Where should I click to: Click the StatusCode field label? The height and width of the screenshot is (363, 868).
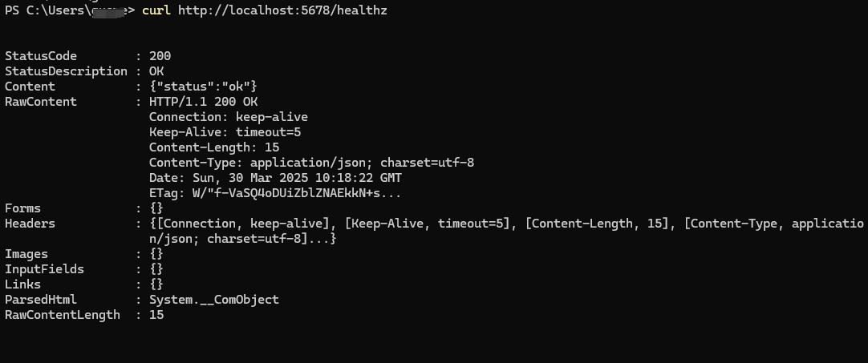point(41,56)
